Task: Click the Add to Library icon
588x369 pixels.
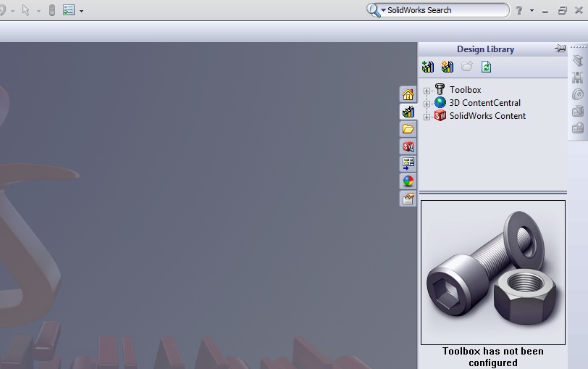Action: coord(428,67)
